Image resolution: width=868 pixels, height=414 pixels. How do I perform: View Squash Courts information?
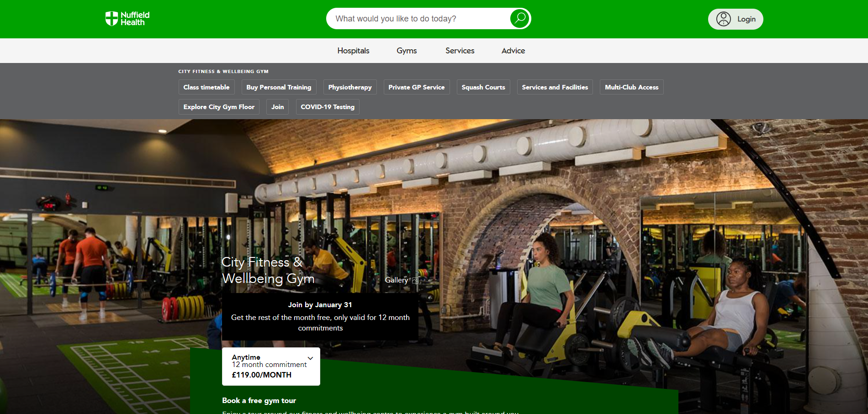pyautogui.click(x=483, y=87)
